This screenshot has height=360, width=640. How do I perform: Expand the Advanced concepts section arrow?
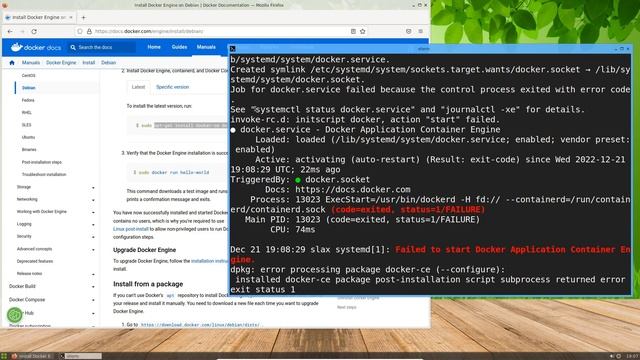[93, 249]
